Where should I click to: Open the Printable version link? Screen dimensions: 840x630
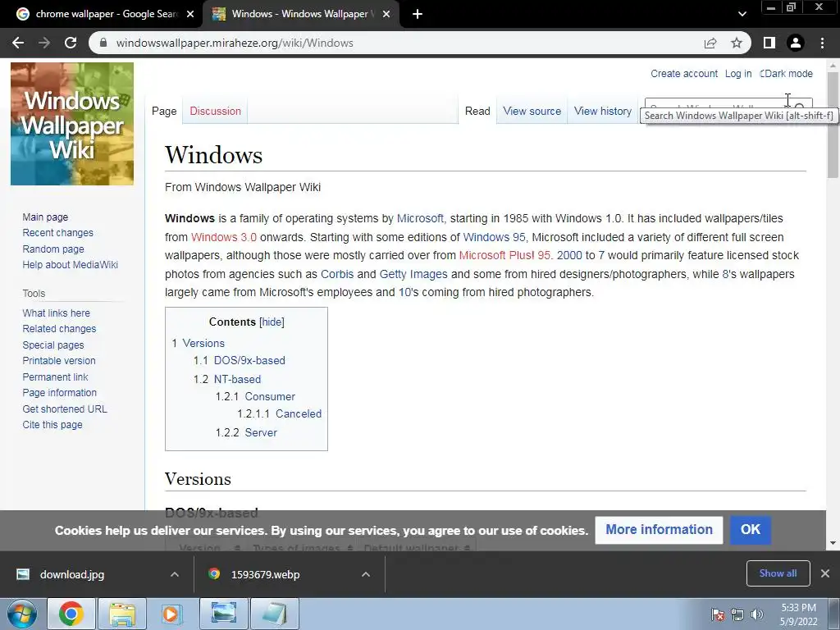[x=59, y=361]
